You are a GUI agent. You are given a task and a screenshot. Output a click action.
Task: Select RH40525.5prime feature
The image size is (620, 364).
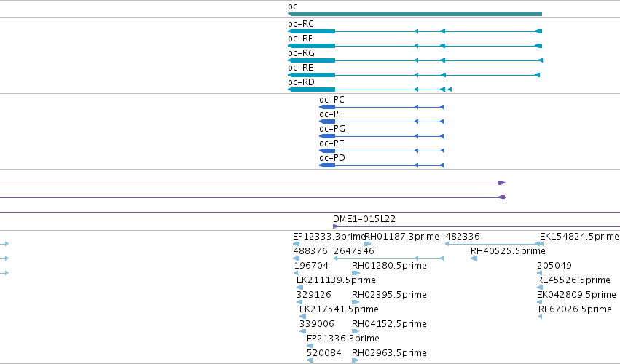pos(508,251)
